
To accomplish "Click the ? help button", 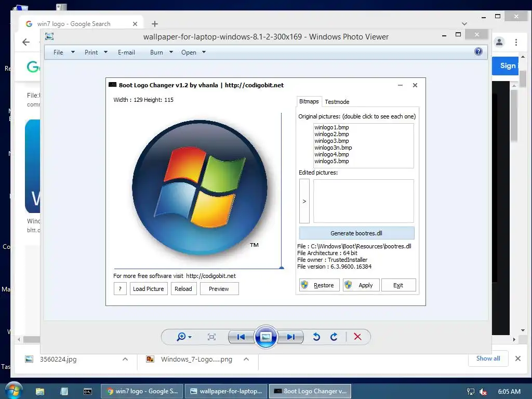I will [120, 289].
